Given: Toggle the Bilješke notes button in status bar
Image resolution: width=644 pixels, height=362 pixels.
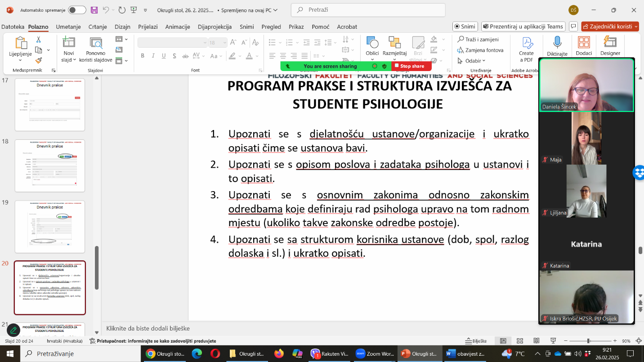Looking at the screenshot, I should click(477, 341).
